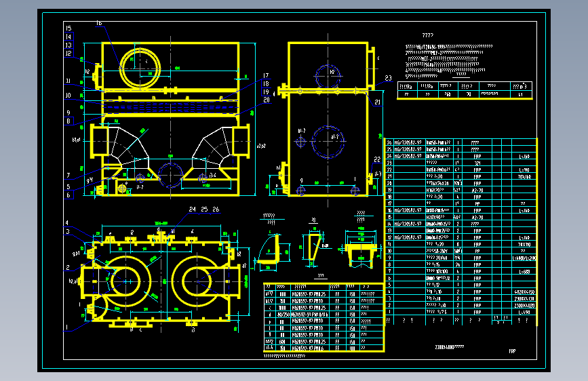The image size is (588, 381).
Task: Click part callout 13 beside the front view
Action: pyautogui.click(x=68, y=45)
